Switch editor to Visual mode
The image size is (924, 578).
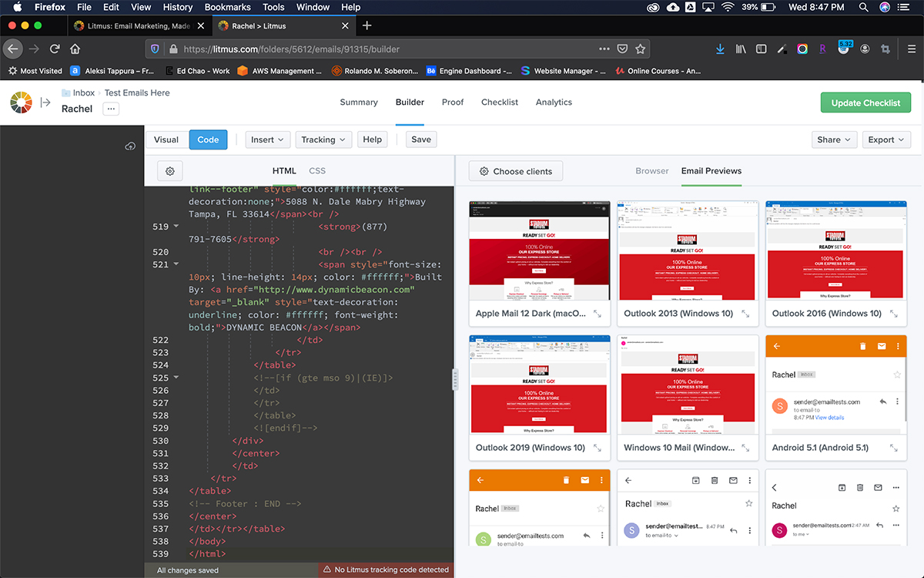(x=166, y=139)
